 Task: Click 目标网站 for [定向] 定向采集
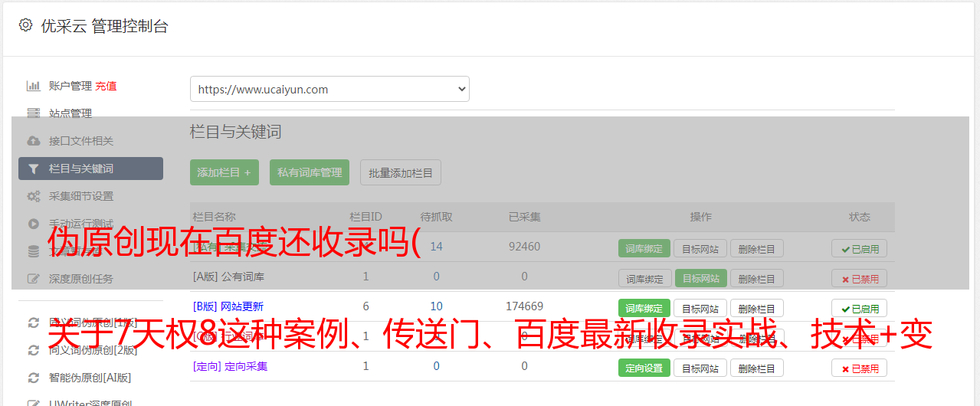click(700, 368)
